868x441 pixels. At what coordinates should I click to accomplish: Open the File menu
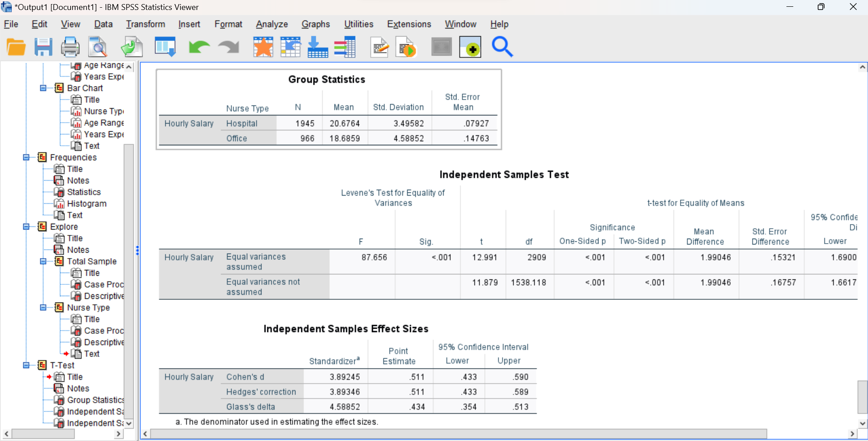click(11, 24)
